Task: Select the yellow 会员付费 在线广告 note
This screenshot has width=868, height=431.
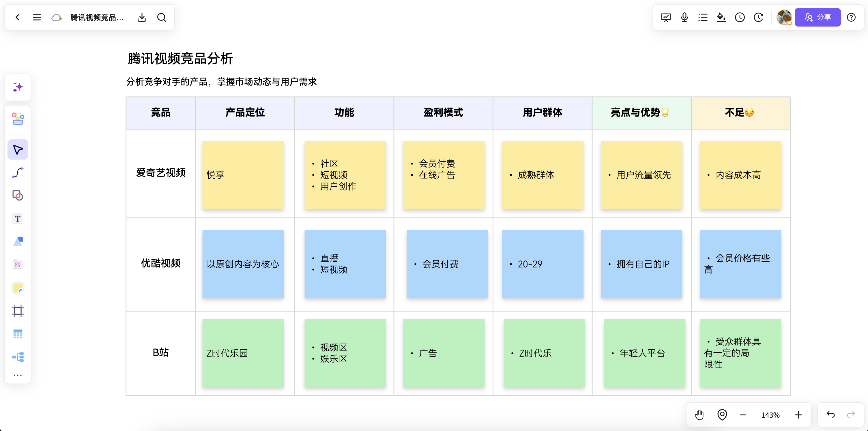Action: (x=444, y=175)
